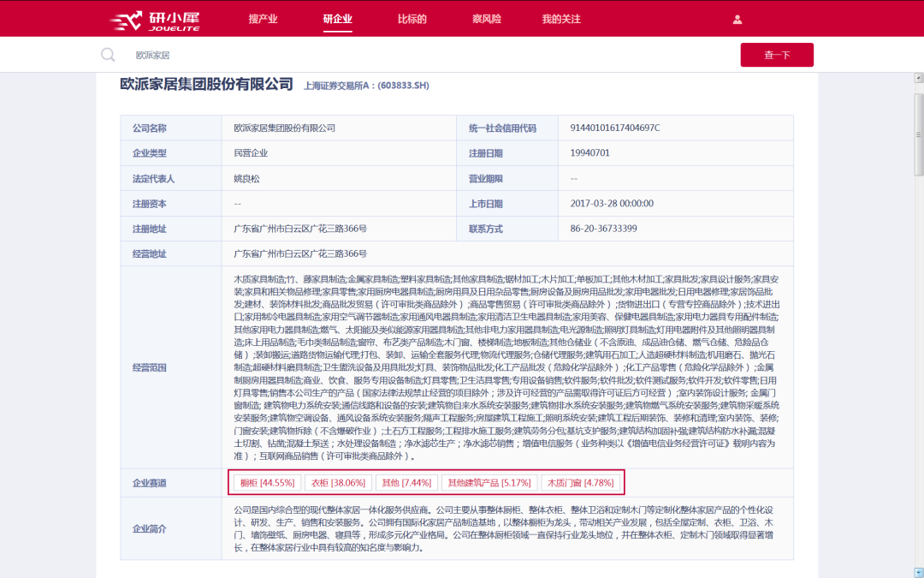
Task: Click phone number 86-20-36733399
Action: [x=603, y=229]
